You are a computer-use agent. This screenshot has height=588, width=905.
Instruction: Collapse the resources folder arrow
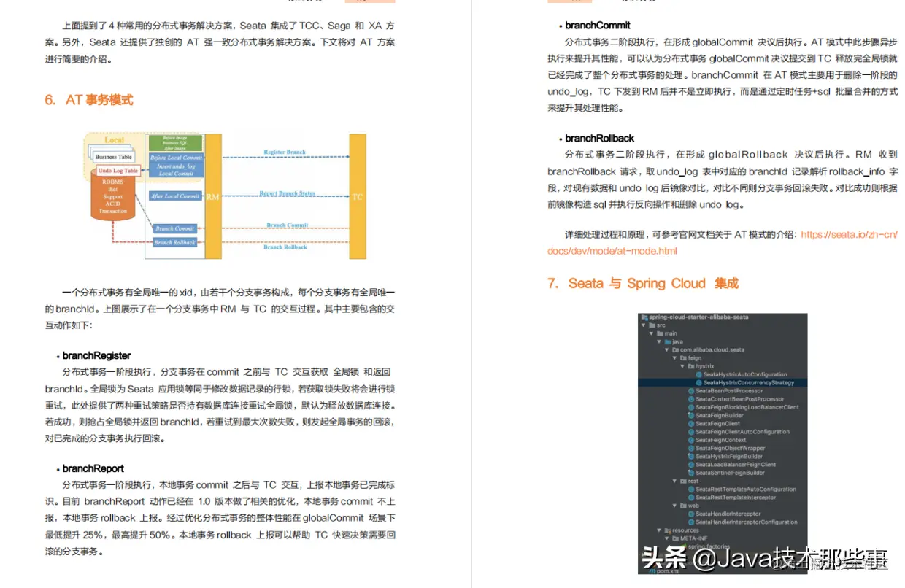[658, 530]
